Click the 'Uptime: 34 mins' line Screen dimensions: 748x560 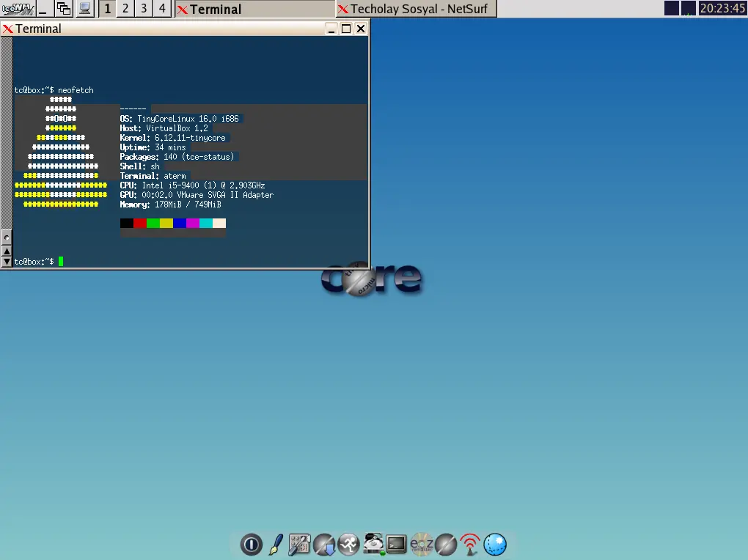click(153, 147)
